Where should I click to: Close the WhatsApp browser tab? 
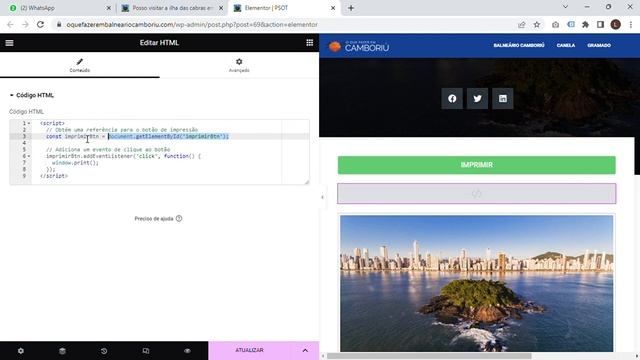click(109, 8)
